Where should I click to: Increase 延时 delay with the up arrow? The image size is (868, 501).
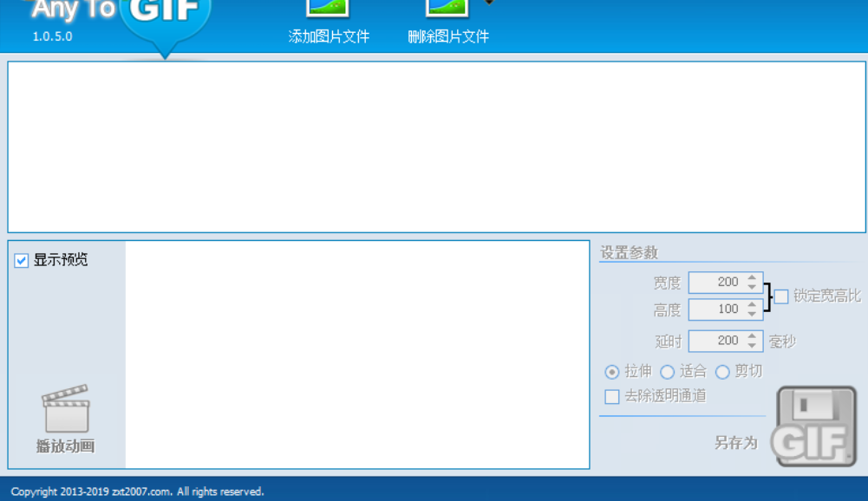click(x=752, y=337)
